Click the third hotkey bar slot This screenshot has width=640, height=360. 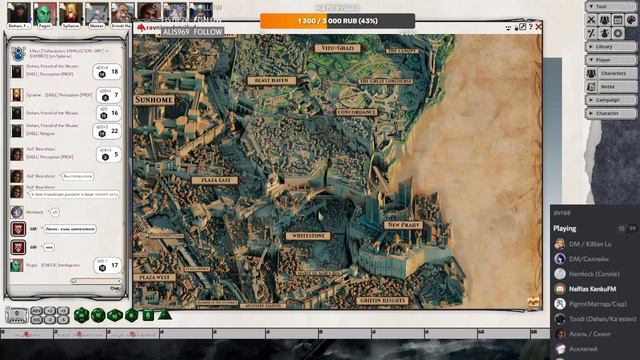point(133,334)
